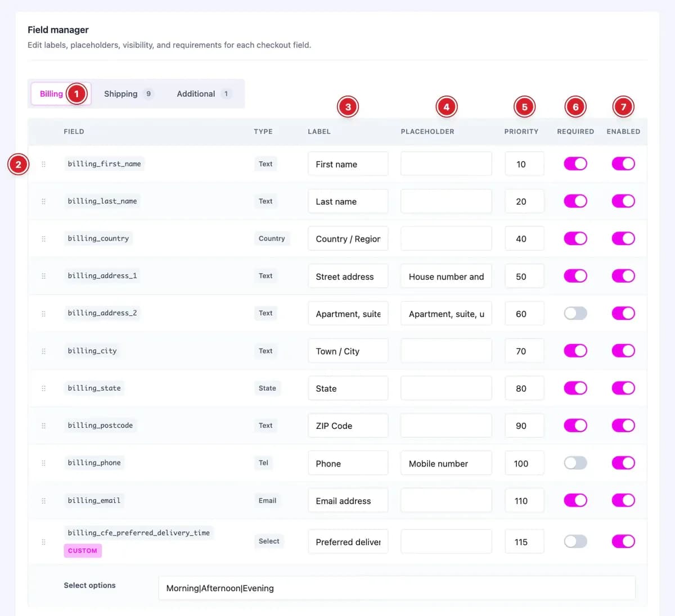Edit the Last name label field
This screenshot has width=675, height=616.
tap(348, 201)
